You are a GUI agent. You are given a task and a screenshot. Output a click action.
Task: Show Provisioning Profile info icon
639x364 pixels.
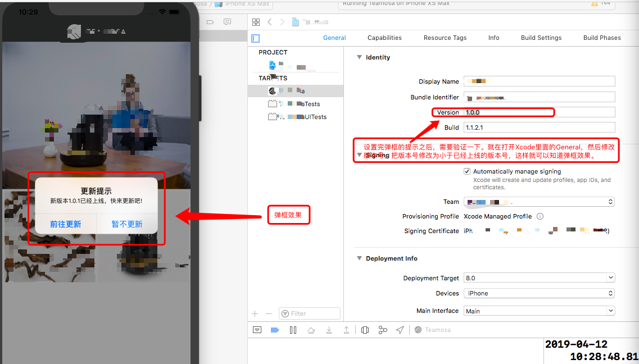pyautogui.click(x=540, y=216)
